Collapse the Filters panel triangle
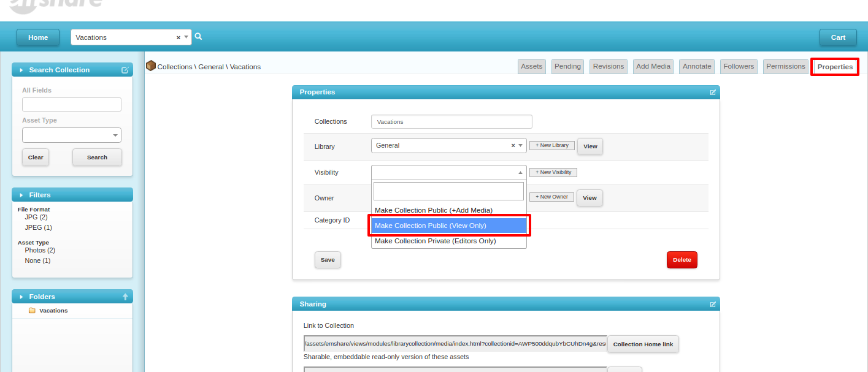 point(21,195)
